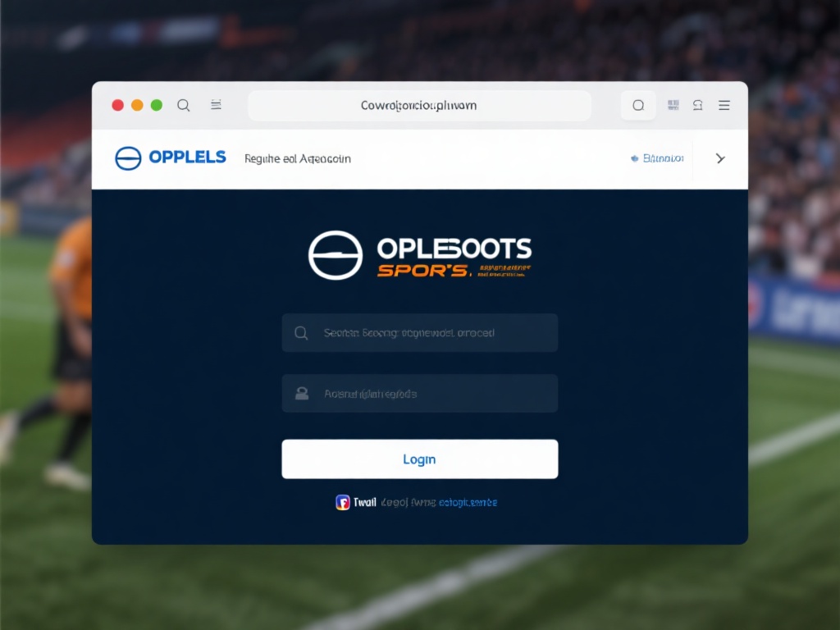Open the reader list icon beside the search icon
Screen dimensions: 840x630
coord(216,104)
